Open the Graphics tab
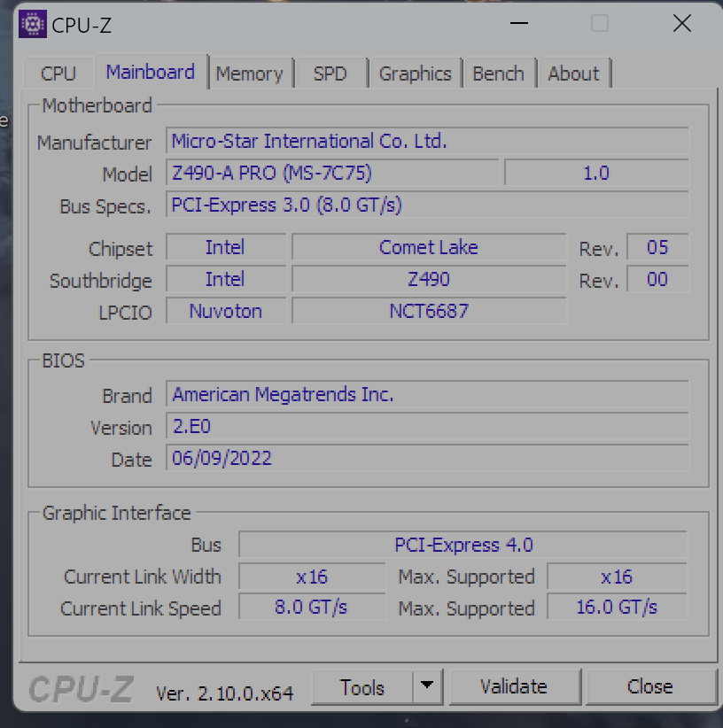The height and width of the screenshot is (728, 723). click(416, 74)
